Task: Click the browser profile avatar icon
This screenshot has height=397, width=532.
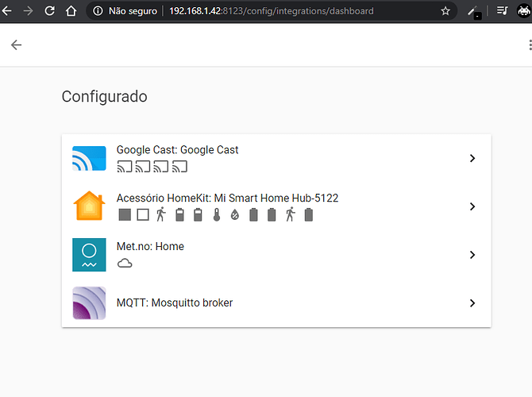Action: (523, 11)
